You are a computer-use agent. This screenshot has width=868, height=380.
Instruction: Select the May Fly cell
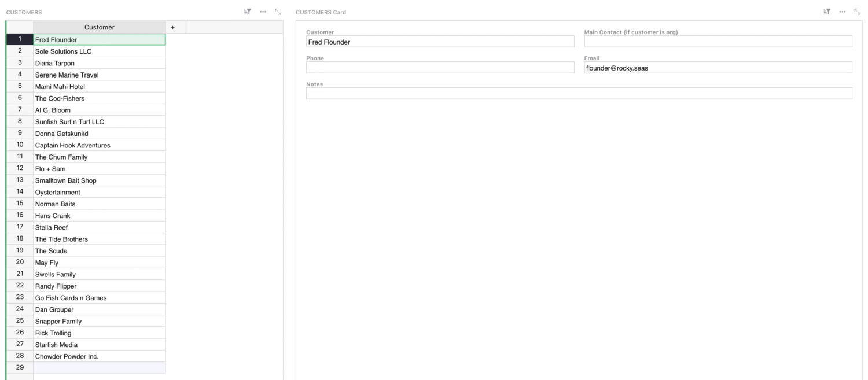(x=100, y=263)
